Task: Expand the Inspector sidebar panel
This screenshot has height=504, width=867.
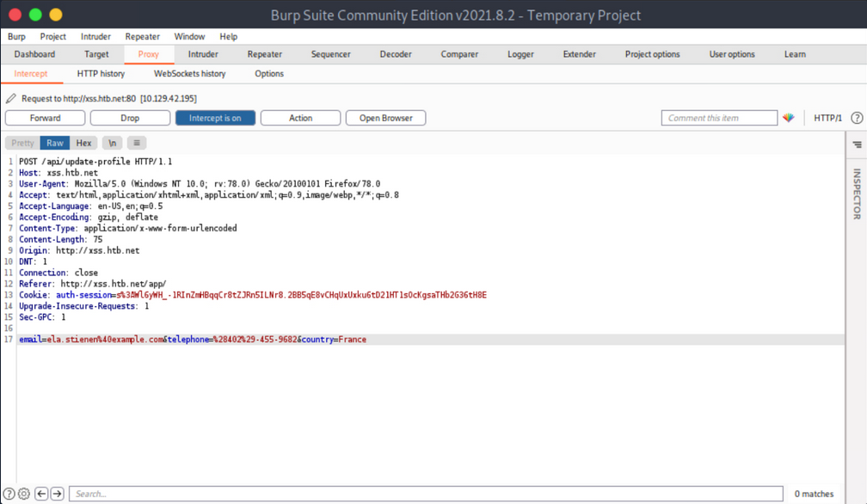Action: [x=855, y=196]
